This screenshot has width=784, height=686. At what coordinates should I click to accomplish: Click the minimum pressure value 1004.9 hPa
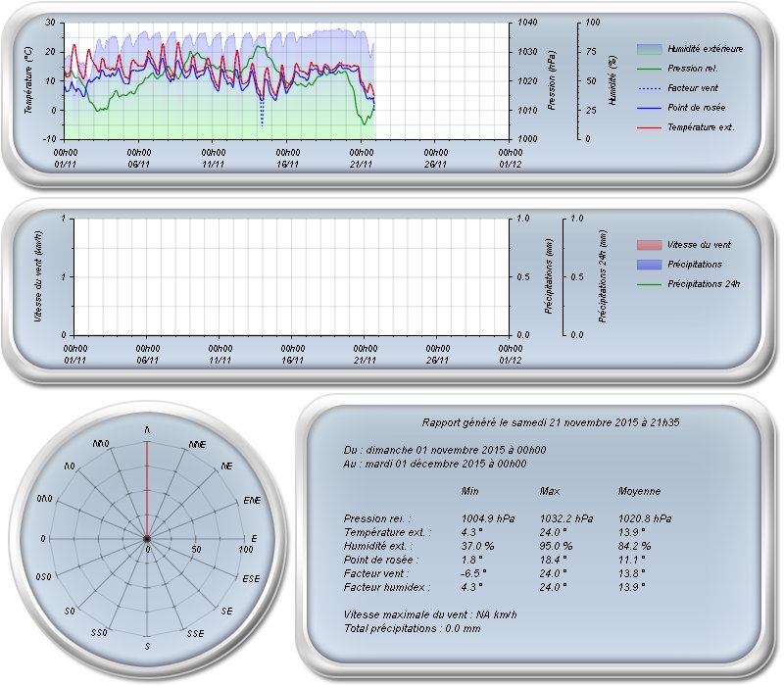[487, 518]
